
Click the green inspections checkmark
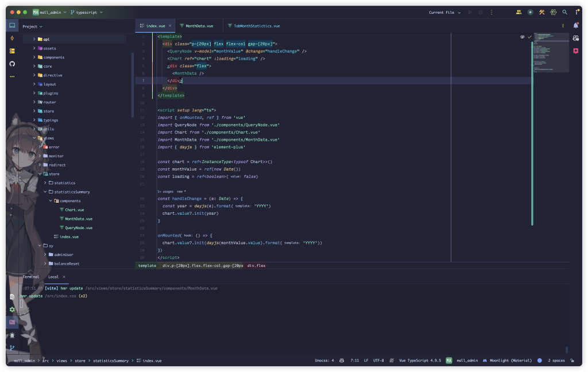(x=529, y=37)
